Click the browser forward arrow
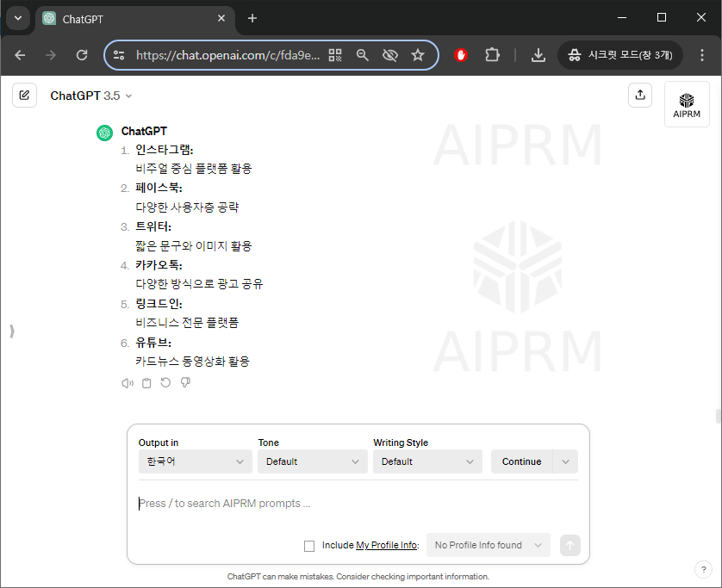The height and width of the screenshot is (588, 722). point(51,56)
